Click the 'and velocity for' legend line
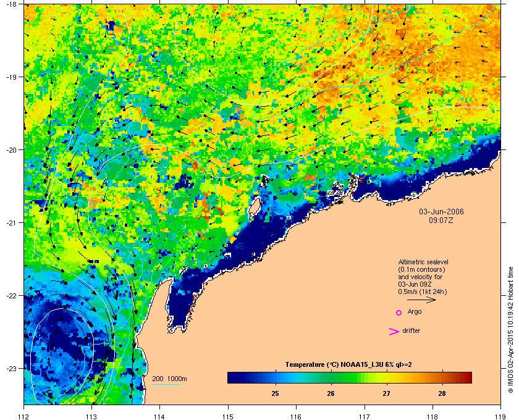 (420, 277)
